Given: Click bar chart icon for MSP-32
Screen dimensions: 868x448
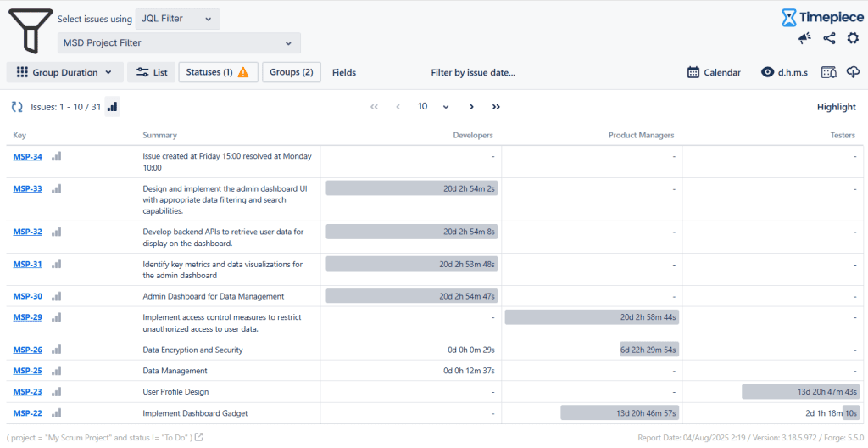Looking at the screenshot, I should coord(57,232).
